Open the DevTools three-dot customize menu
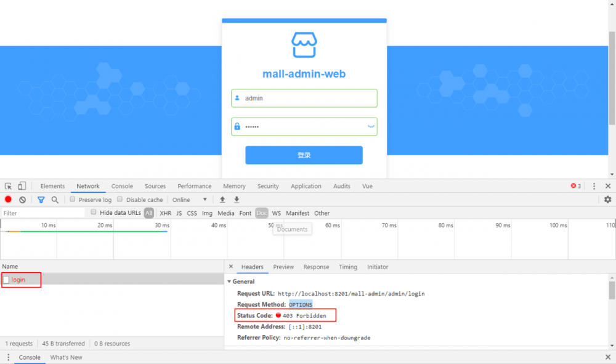 pyautogui.click(x=594, y=186)
